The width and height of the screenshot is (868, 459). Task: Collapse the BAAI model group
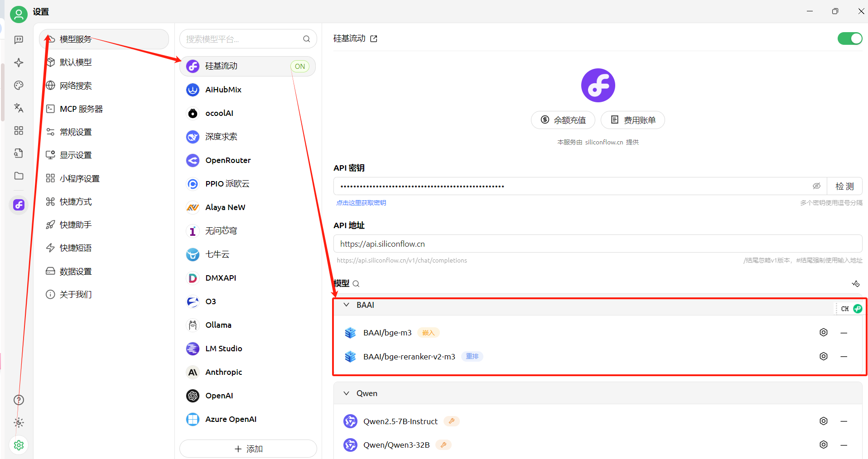tap(346, 305)
